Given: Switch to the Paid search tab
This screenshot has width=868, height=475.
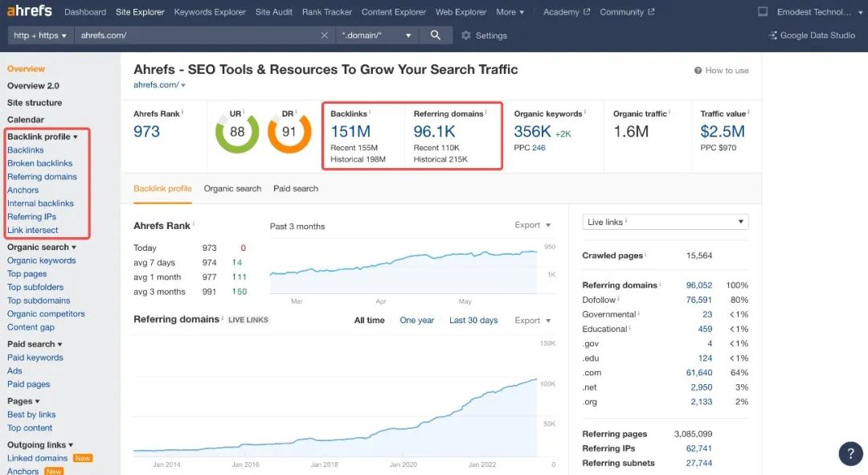Looking at the screenshot, I should [296, 189].
